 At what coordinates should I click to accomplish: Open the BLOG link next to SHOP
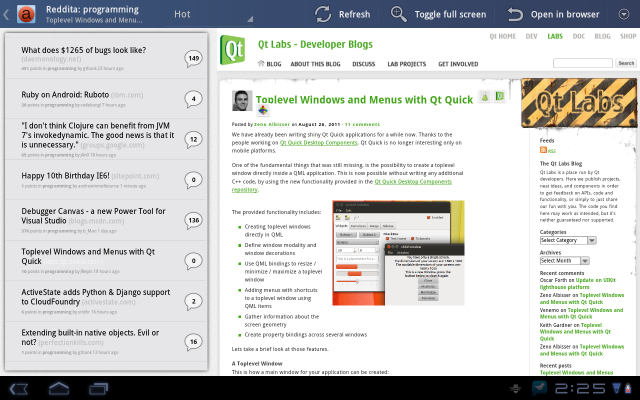point(602,36)
